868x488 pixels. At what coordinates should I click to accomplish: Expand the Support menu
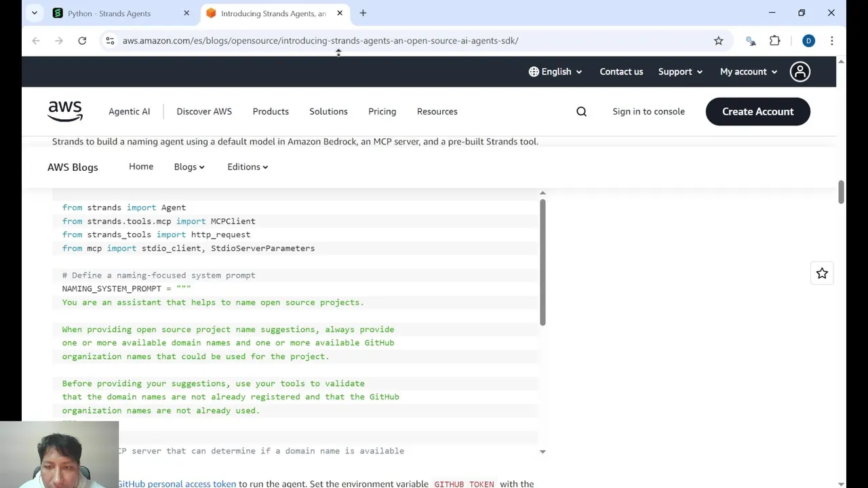680,72
